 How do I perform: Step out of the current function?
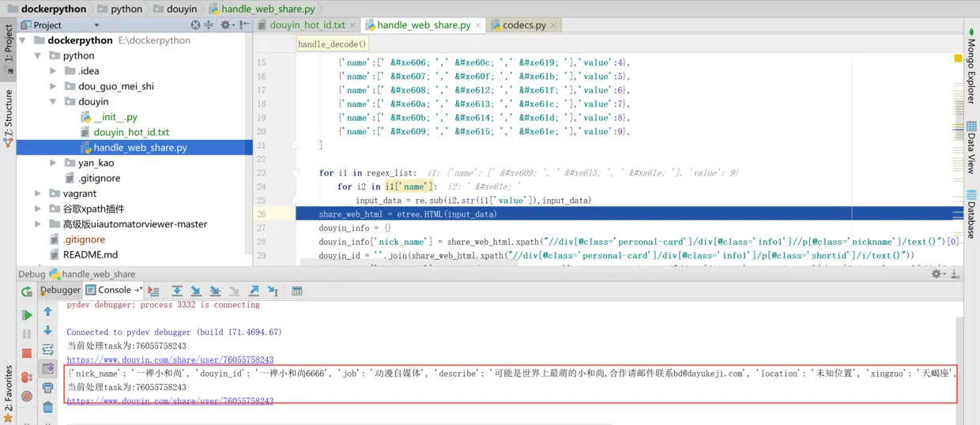point(254,291)
